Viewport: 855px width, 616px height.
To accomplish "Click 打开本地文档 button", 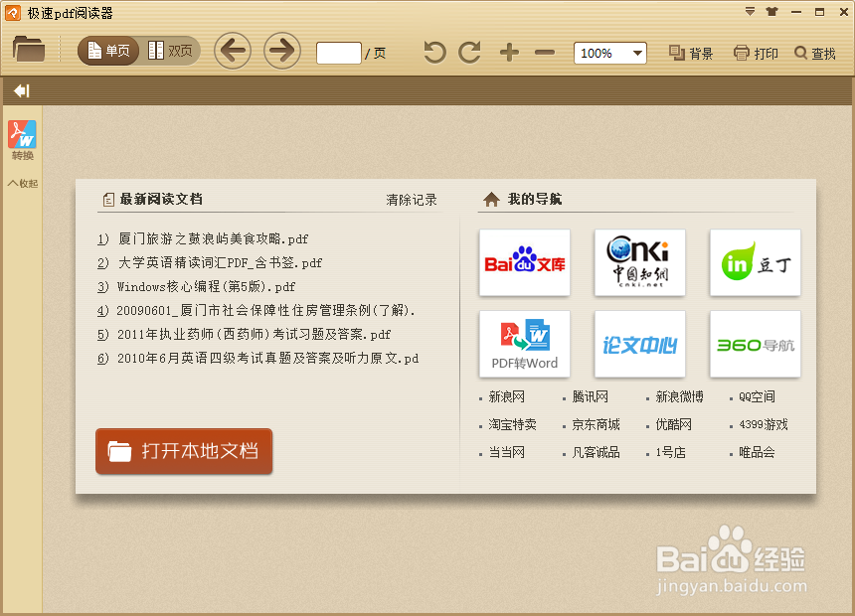I will point(184,451).
